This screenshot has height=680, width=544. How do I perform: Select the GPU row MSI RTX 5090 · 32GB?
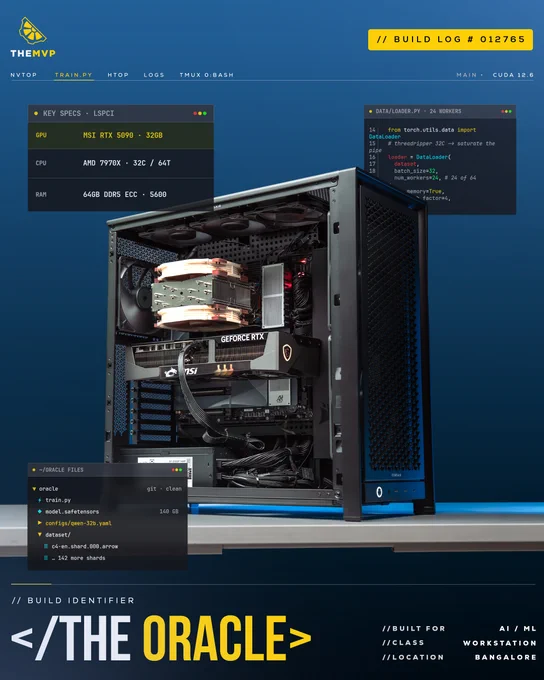[x=121, y=135]
